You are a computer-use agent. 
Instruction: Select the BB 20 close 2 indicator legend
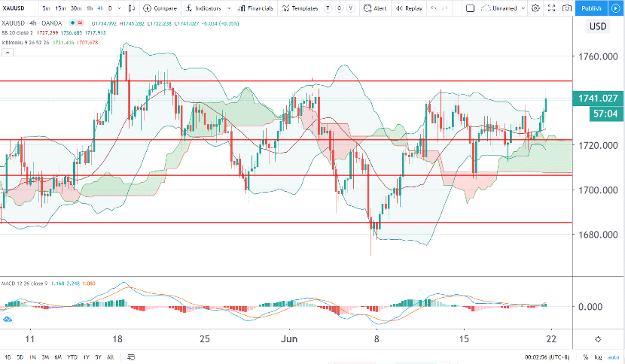(x=17, y=32)
